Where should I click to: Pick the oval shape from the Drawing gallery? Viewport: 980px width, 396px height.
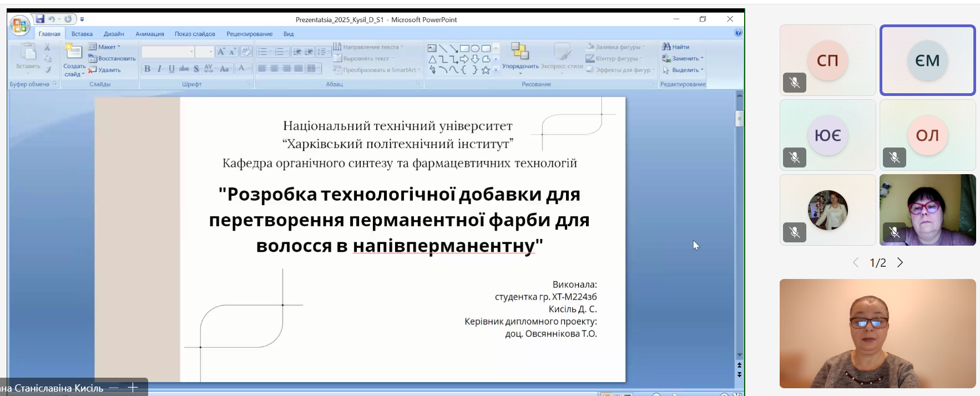click(475, 48)
